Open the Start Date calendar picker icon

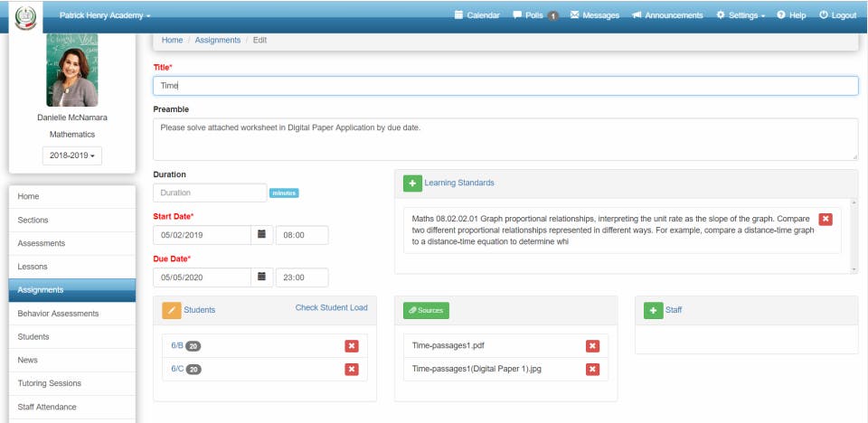click(262, 235)
